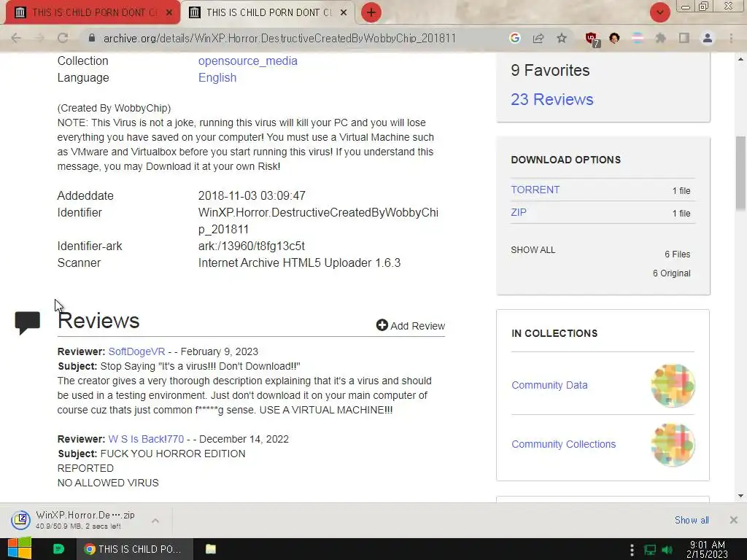The height and width of the screenshot is (560, 747).
Task: Reload the archive.org page
Action: [x=63, y=38]
